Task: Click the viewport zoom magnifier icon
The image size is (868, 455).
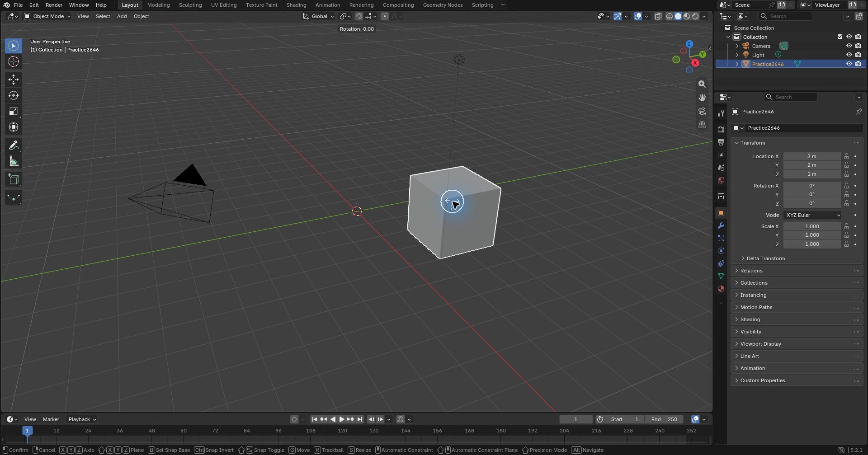Action: 702,84
